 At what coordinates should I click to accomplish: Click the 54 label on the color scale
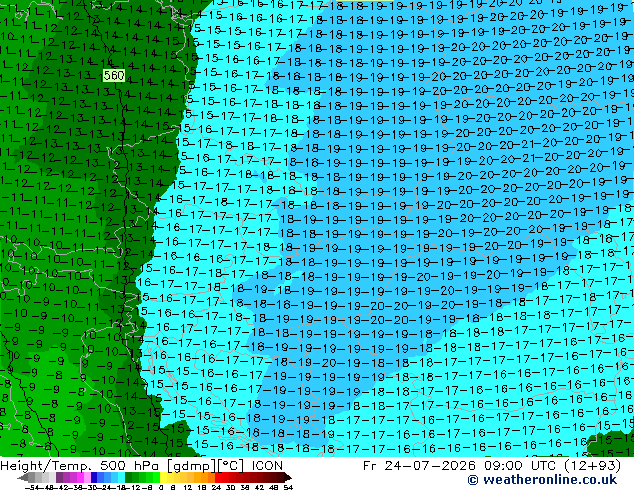(x=288, y=487)
